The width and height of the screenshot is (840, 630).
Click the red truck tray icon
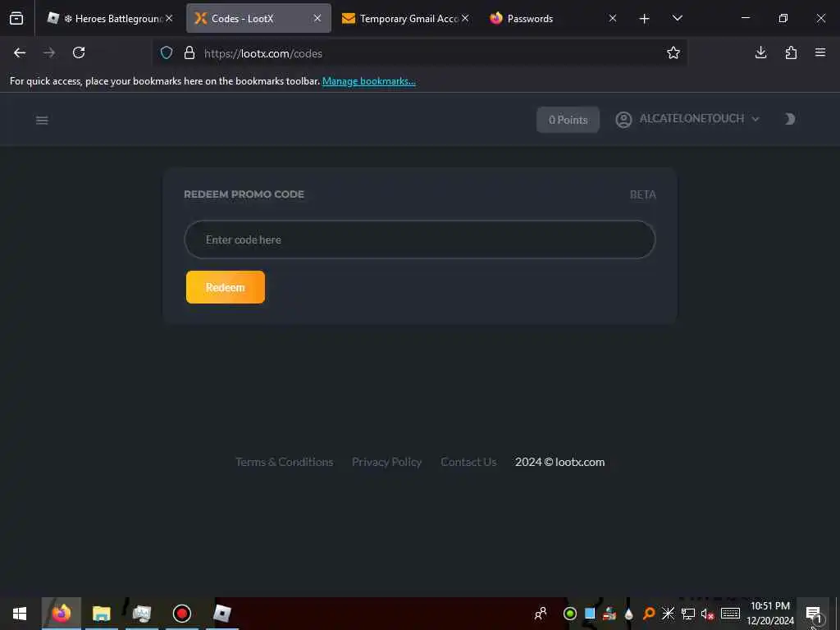(x=609, y=614)
